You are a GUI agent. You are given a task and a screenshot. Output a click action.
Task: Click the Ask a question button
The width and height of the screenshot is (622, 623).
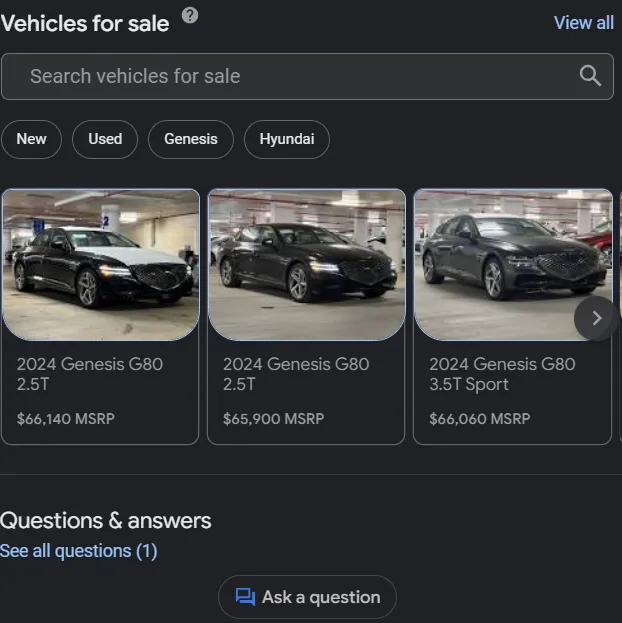pos(307,597)
